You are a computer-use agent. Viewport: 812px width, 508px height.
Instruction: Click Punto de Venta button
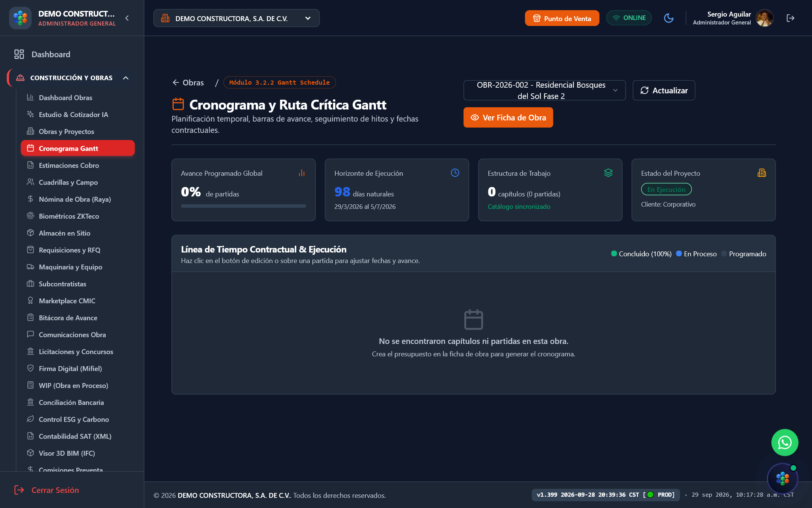click(x=562, y=18)
